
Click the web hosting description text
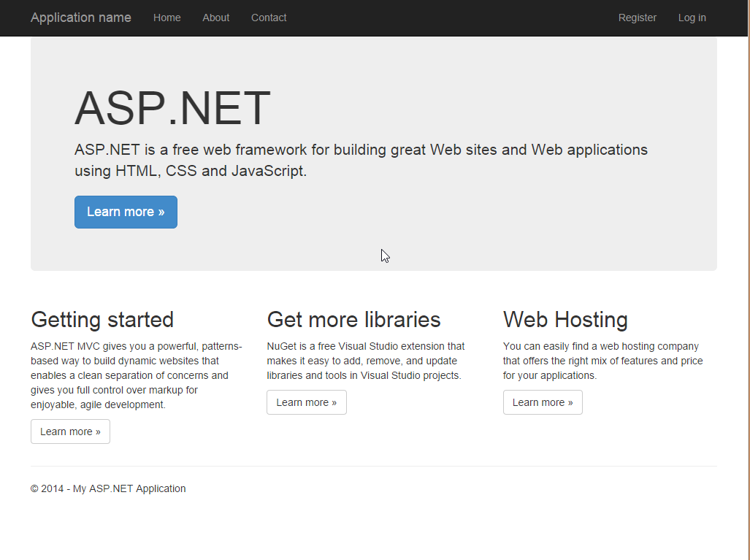click(x=602, y=360)
